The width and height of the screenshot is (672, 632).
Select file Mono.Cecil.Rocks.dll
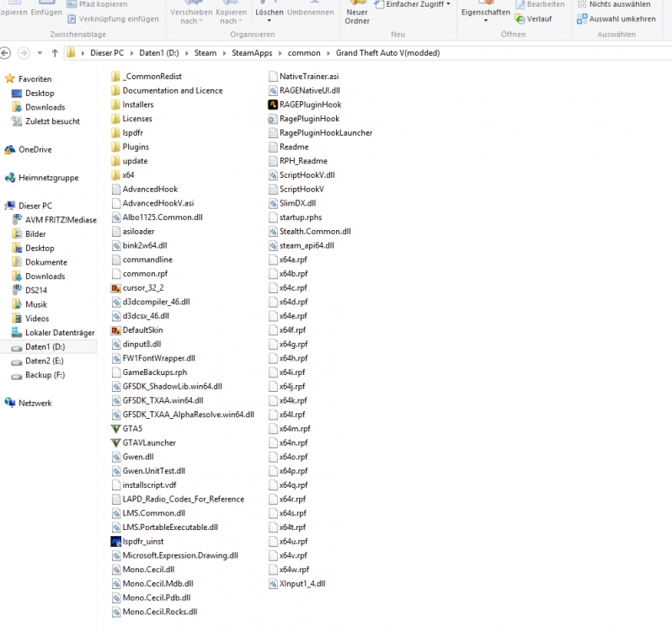click(154, 612)
